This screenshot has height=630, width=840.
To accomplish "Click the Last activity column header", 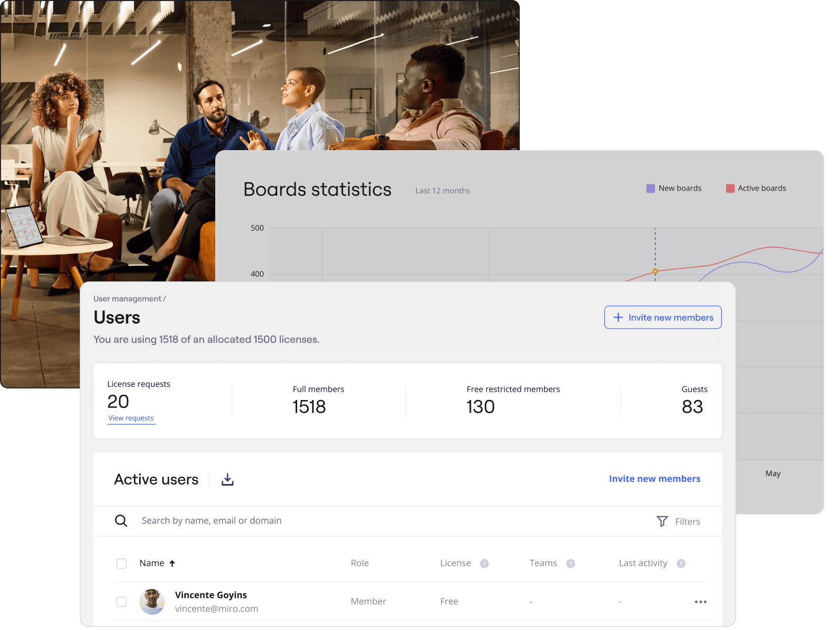I will coord(643,563).
